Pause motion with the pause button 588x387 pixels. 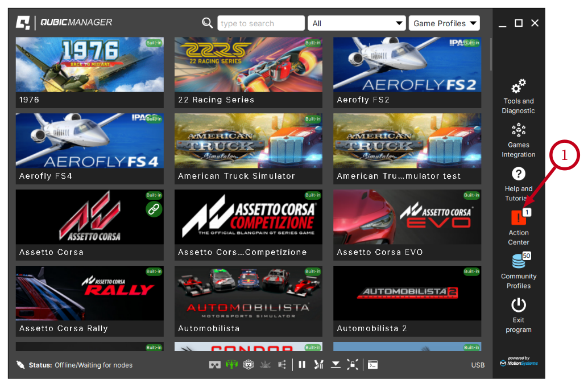[302, 365]
